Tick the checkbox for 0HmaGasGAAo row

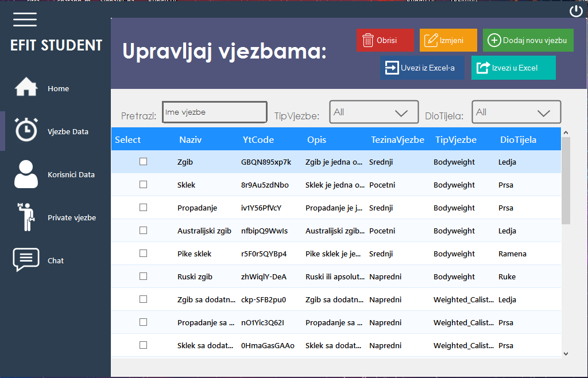coord(143,345)
